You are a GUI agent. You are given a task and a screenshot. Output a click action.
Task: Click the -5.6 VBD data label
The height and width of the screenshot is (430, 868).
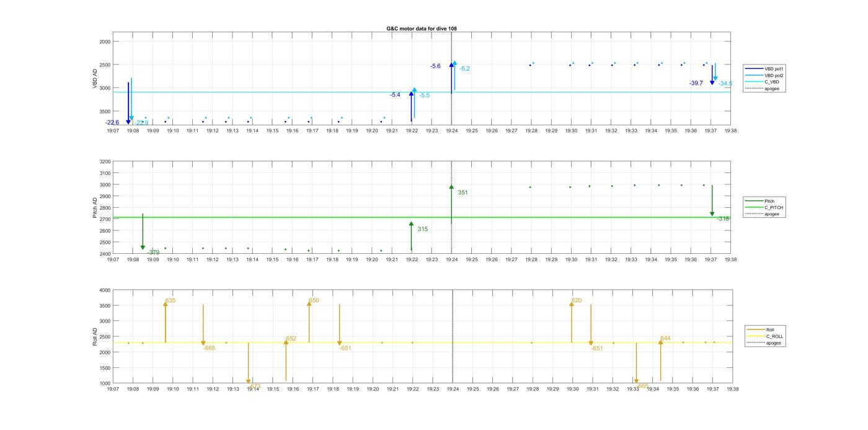click(435, 66)
